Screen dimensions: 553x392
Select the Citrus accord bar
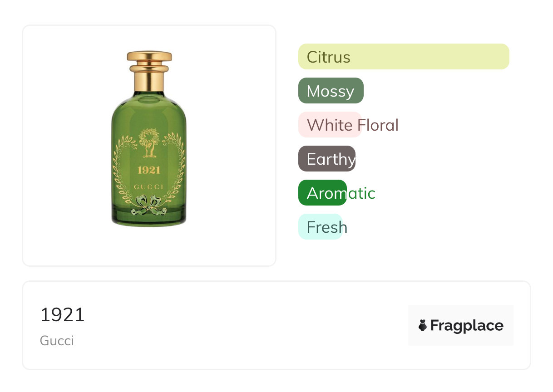click(x=403, y=57)
